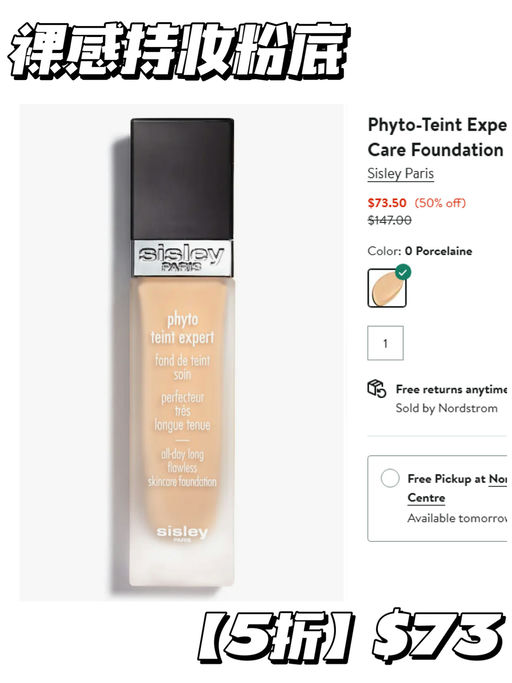Open the Sisley Paris brand link
The width and height of the screenshot is (512, 683).
coord(400,173)
